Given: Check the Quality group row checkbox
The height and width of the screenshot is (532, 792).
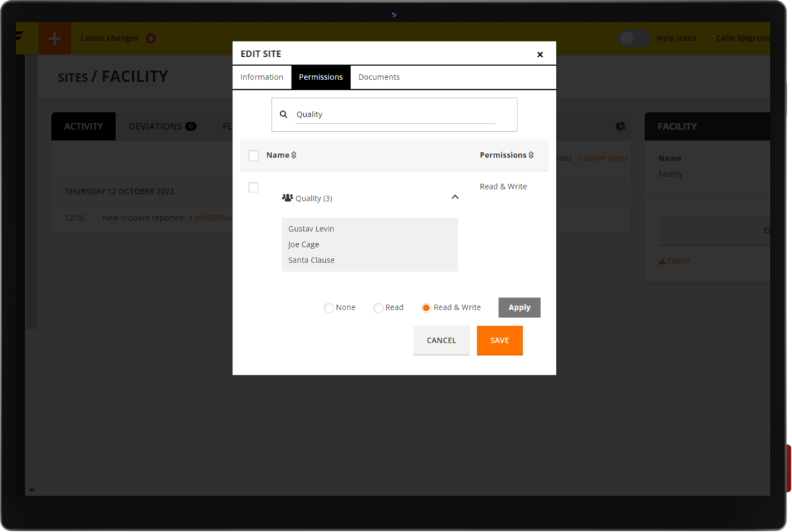Looking at the screenshot, I should (x=253, y=187).
